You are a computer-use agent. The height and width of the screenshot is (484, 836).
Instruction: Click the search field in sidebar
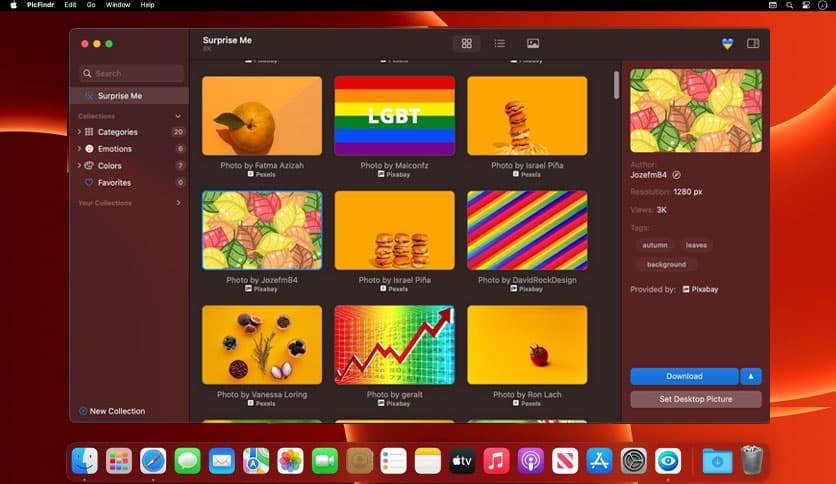(x=132, y=74)
